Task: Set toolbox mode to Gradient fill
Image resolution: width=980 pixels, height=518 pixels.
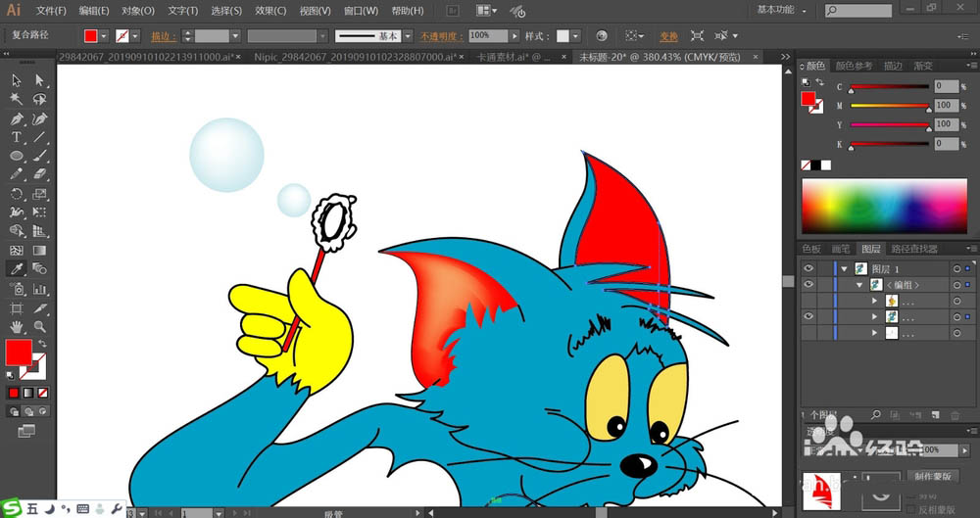Action: click(28, 393)
